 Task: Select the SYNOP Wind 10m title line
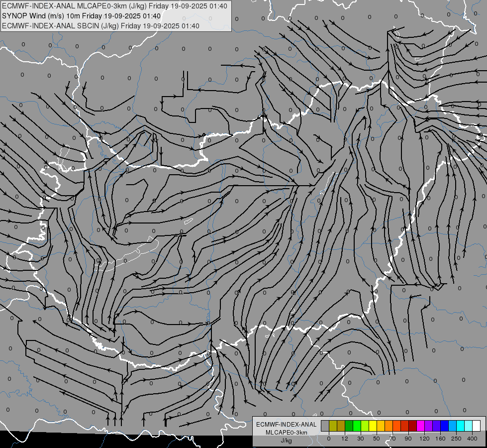click(x=82, y=16)
